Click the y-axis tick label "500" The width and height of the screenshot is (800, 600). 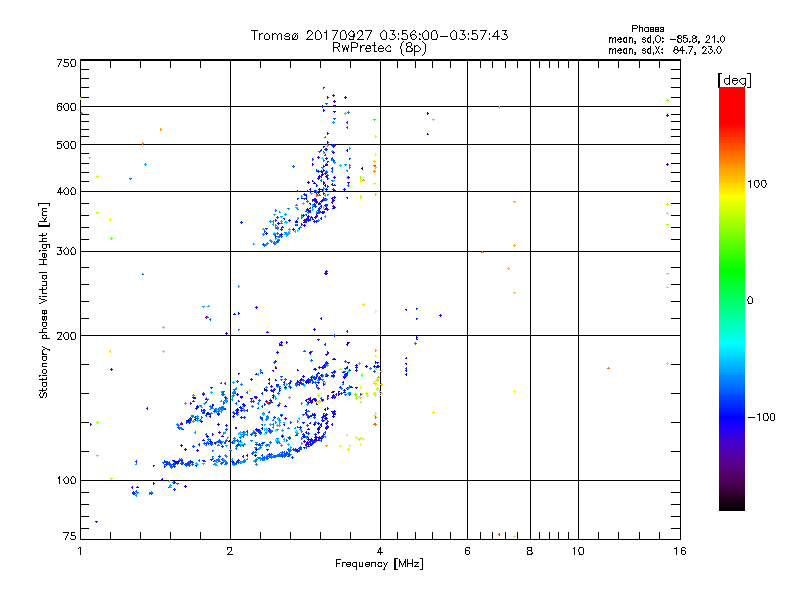pos(66,145)
